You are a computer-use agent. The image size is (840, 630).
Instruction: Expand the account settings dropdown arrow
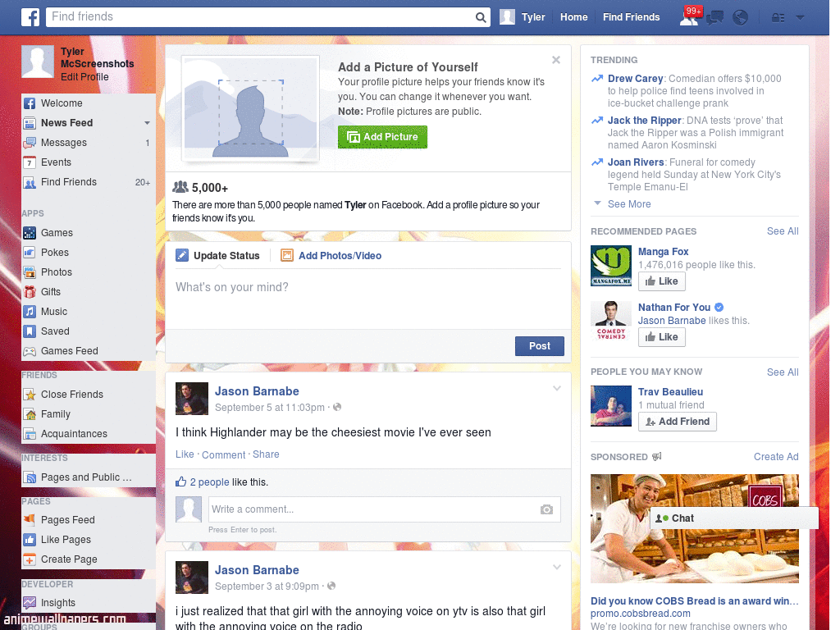[x=800, y=18]
